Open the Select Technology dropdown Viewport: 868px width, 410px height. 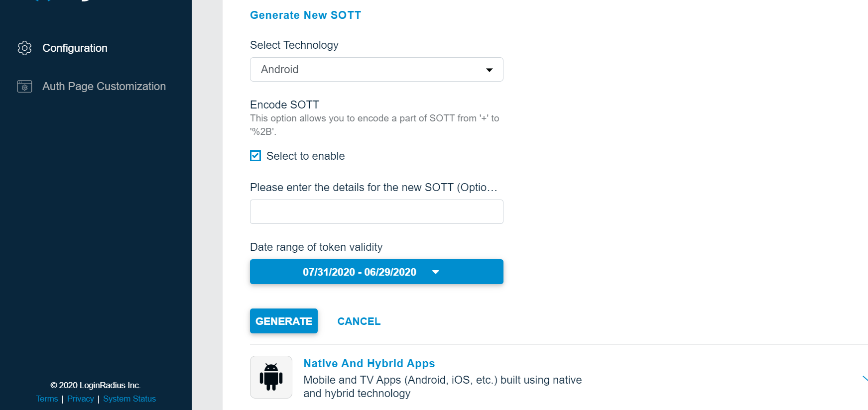point(376,70)
